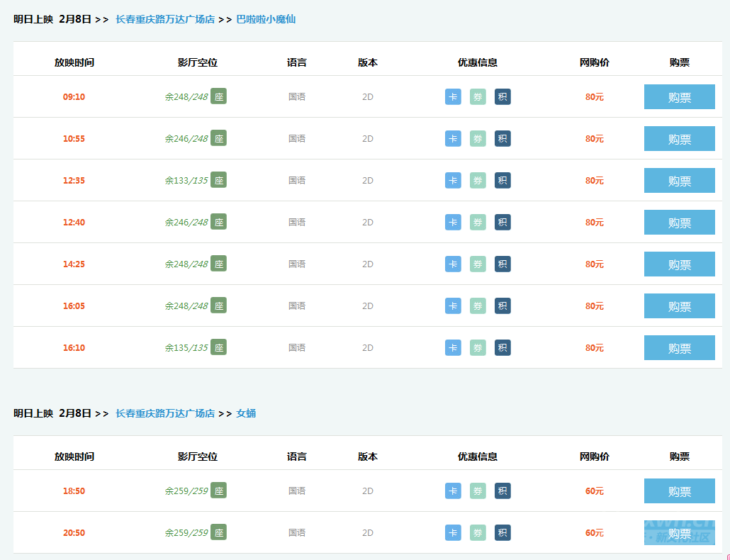This screenshot has height=560, width=730.
Task: Click the 积 points icon for 14:25 showing
Action: [502, 264]
